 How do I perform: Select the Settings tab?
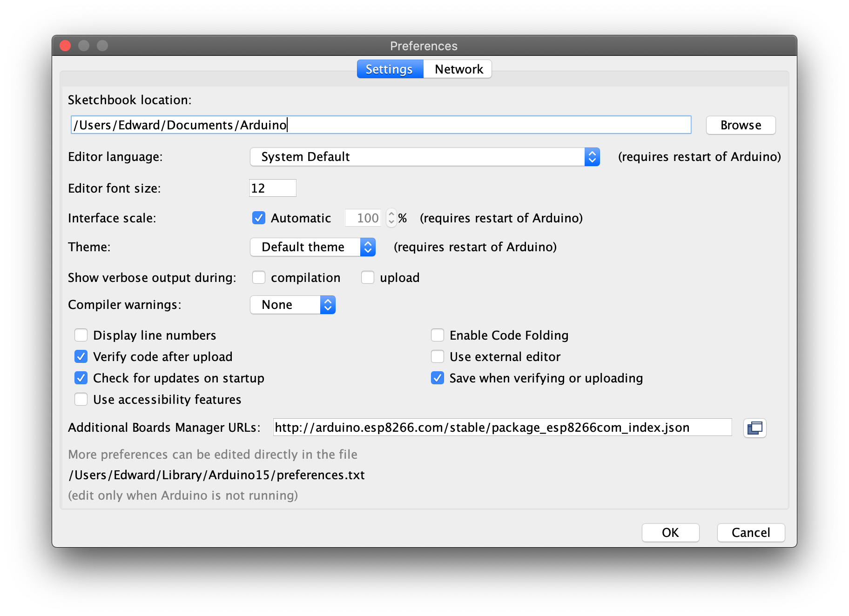pos(390,69)
